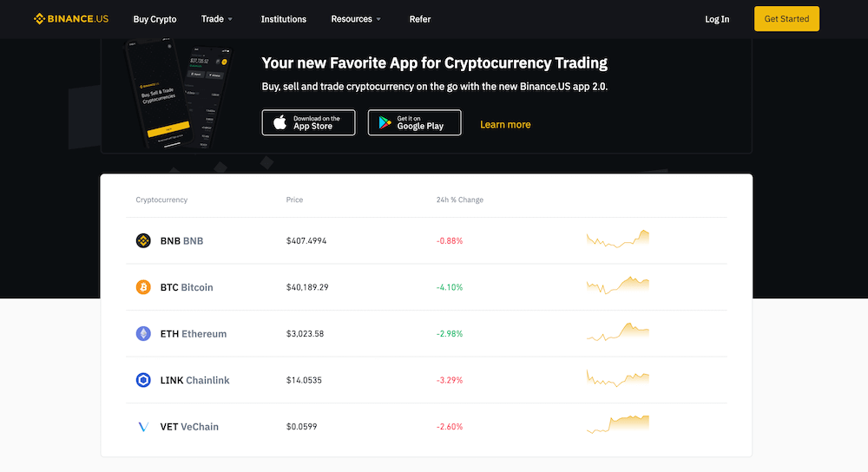
Task: Select the ETH Ethereum row
Action: 426,334
